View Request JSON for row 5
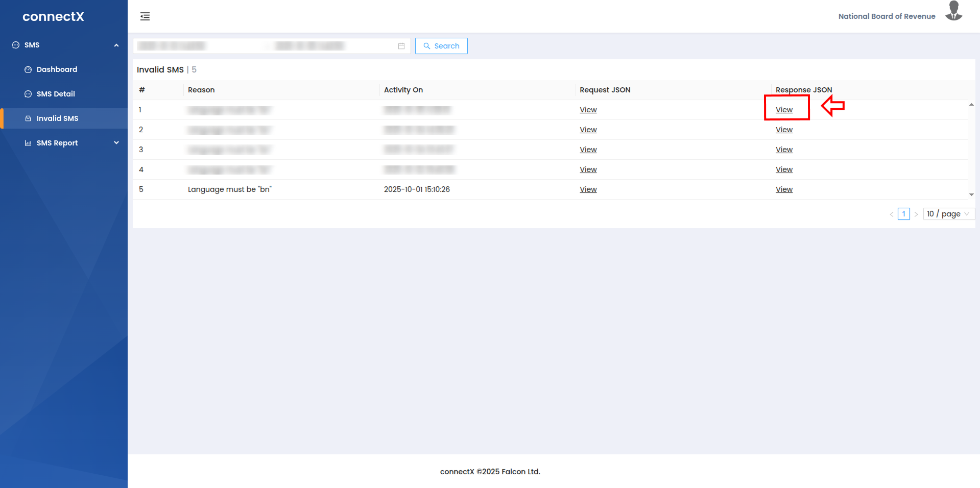The height and width of the screenshot is (488, 980). point(588,189)
